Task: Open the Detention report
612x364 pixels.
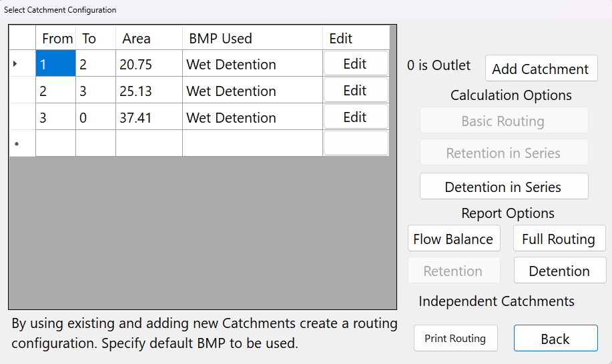Action: coord(559,271)
